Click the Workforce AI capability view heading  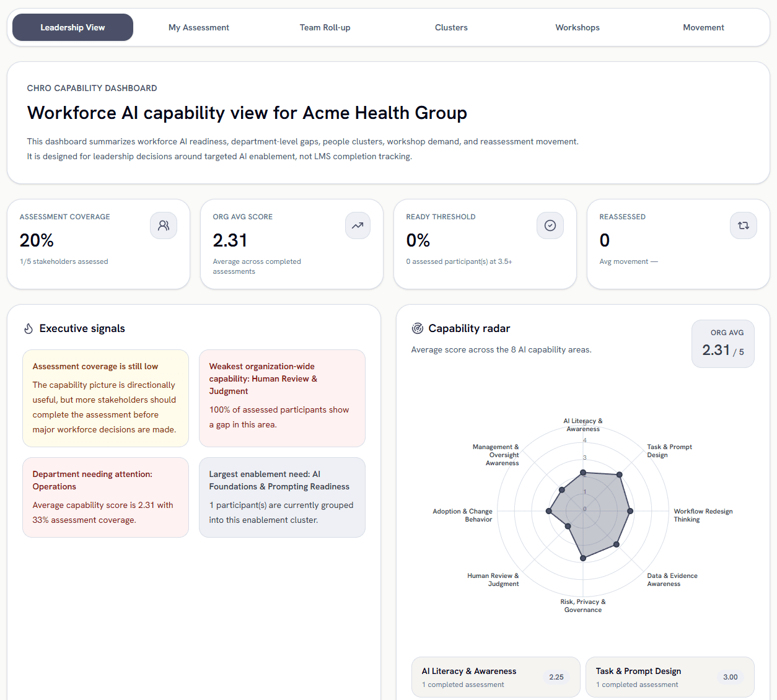247,113
